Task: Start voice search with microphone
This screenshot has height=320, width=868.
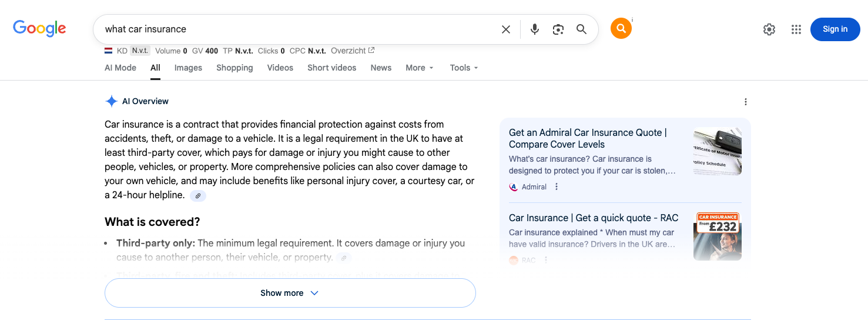Action: click(534, 29)
